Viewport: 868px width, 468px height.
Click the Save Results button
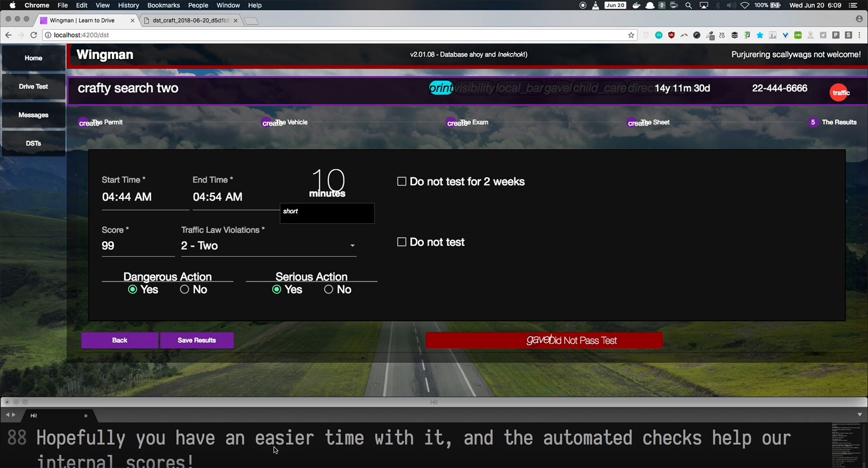(197, 340)
